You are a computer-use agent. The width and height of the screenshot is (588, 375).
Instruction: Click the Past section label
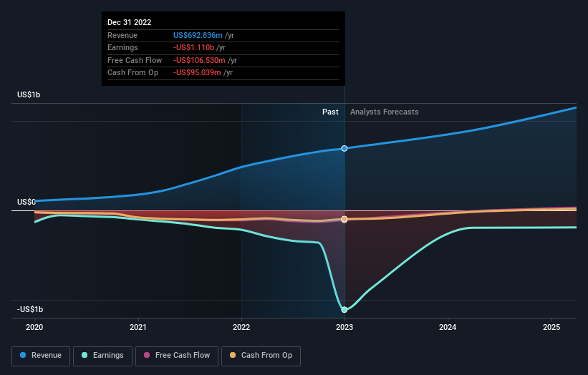[x=330, y=112]
